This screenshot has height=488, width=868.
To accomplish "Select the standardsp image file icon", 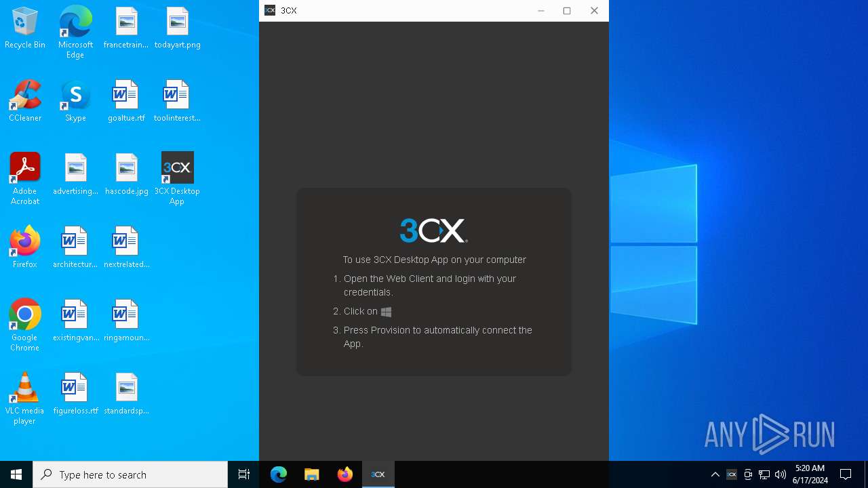I will (x=126, y=394).
